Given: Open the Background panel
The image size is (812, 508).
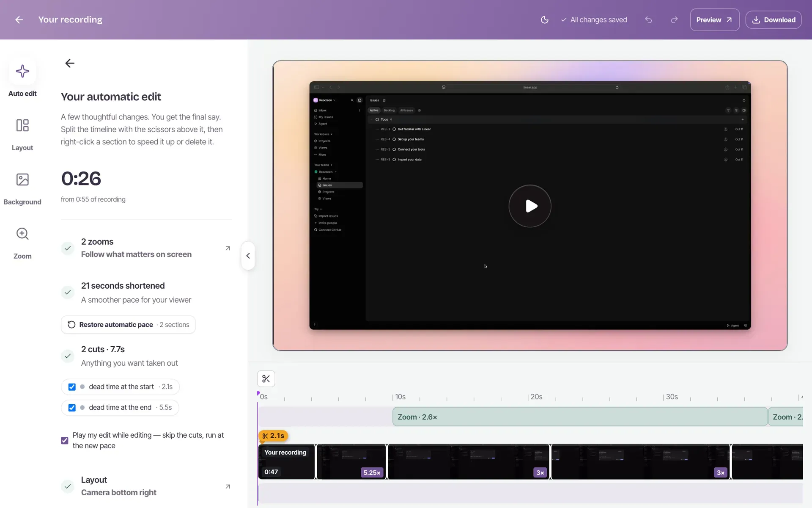Looking at the screenshot, I should (x=22, y=188).
